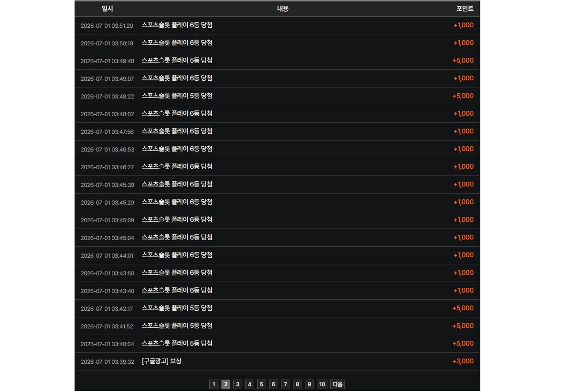Select the [구글광고] 보상 entry
This screenshot has height=392, width=563.
point(277,361)
